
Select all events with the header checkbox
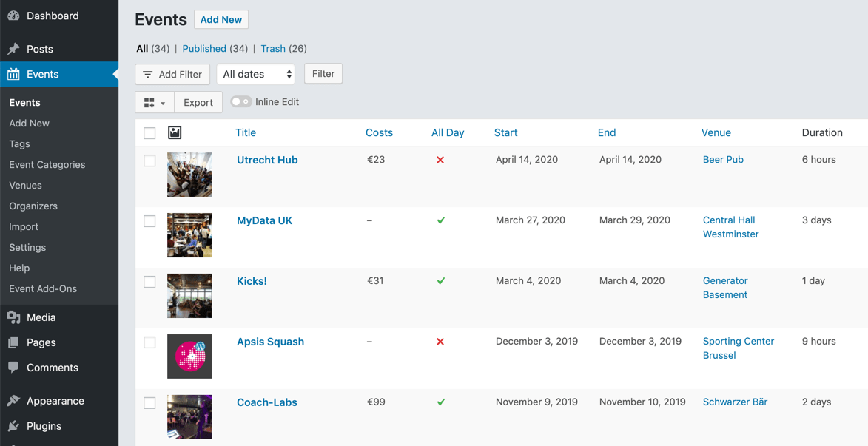coord(149,132)
